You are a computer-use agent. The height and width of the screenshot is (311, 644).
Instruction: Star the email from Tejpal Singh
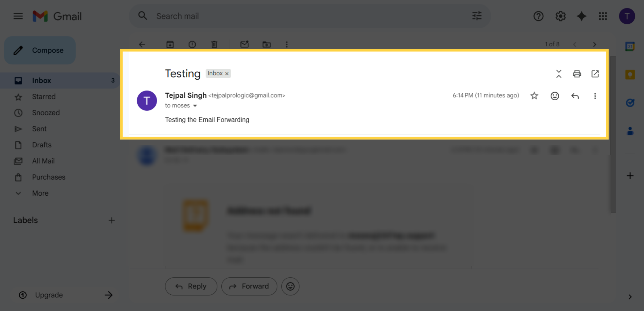(x=534, y=96)
